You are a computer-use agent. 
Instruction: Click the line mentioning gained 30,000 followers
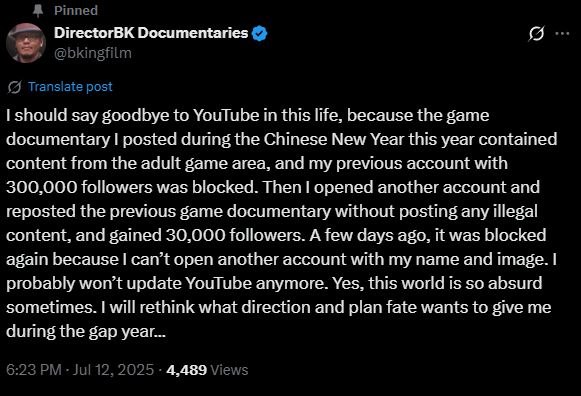pos(276,235)
